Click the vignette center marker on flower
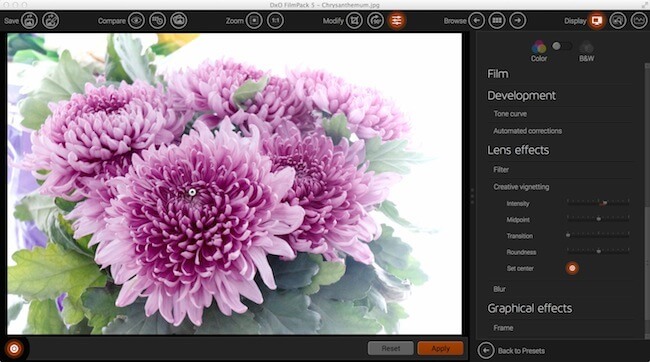Viewport: 650px width, 362px height. point(192,192)
